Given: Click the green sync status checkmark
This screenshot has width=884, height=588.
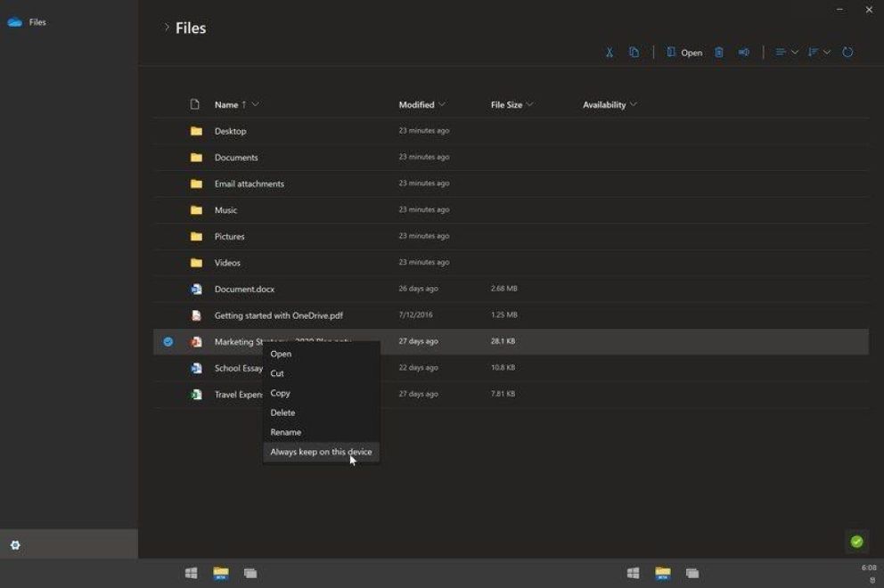Looking at the screenshot, I should coord(857,542).
